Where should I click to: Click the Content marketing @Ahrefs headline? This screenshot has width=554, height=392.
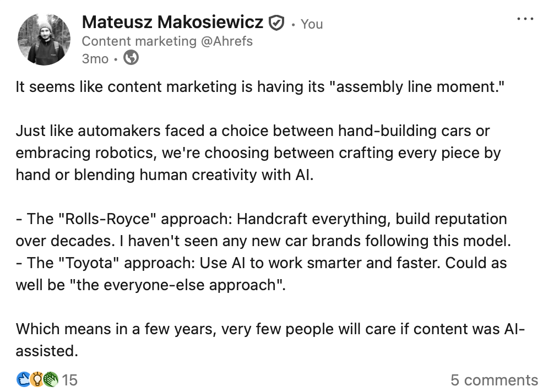[x=167, y=41]
